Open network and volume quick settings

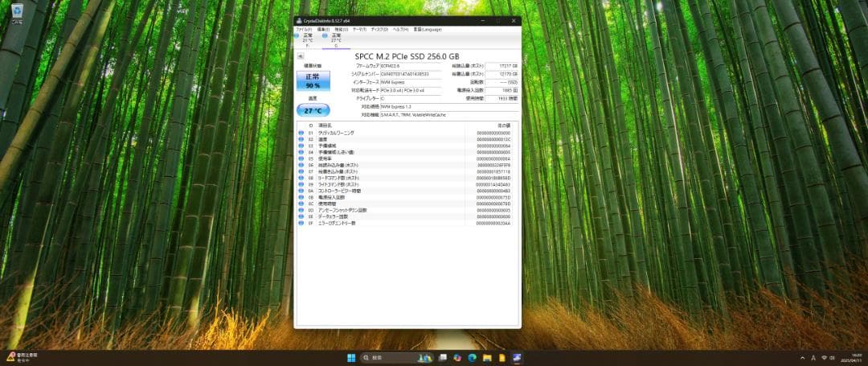[x=828, y=358]
